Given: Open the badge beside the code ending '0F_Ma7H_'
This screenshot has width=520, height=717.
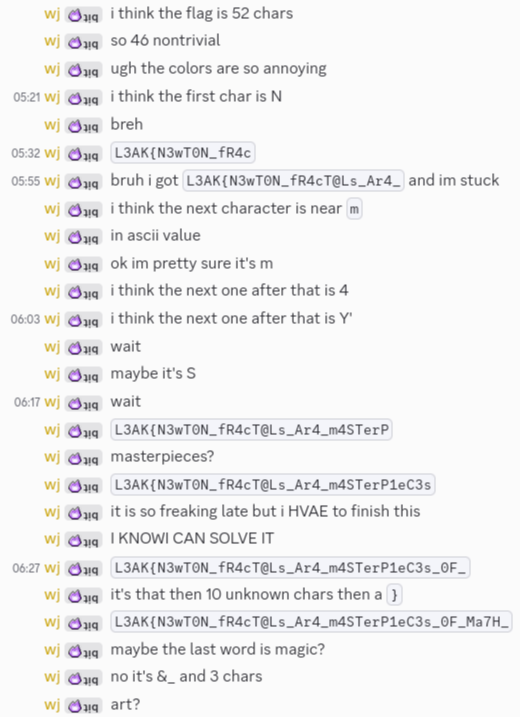Looking at the screenshot, I should (x=83, y=623).
